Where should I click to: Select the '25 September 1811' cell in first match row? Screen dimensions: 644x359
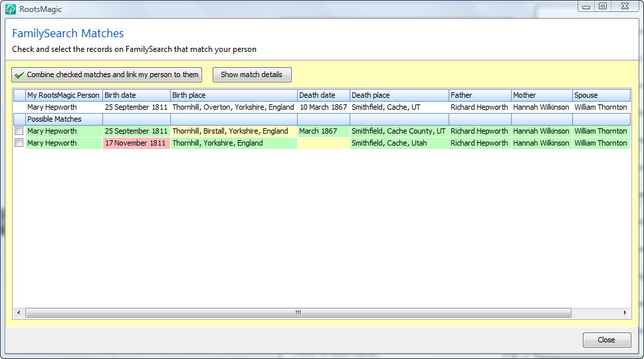pyautogui.click(x=136, y=131)
